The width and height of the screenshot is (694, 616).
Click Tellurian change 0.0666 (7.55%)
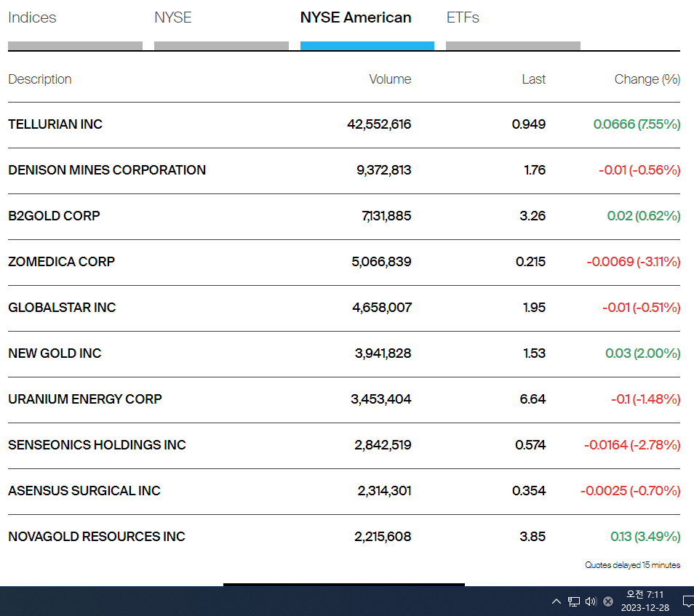point(637,124)
